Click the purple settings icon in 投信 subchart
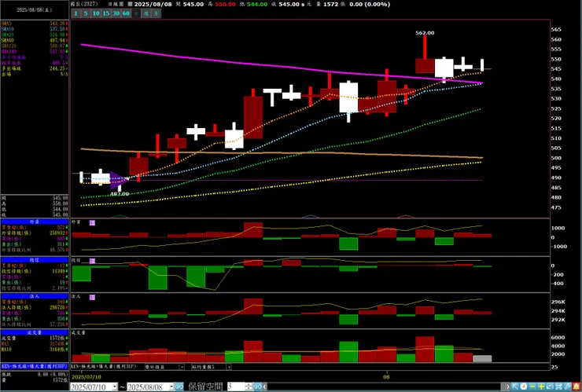The width and height of the screenshot is (582, 392). coord(92,261)
